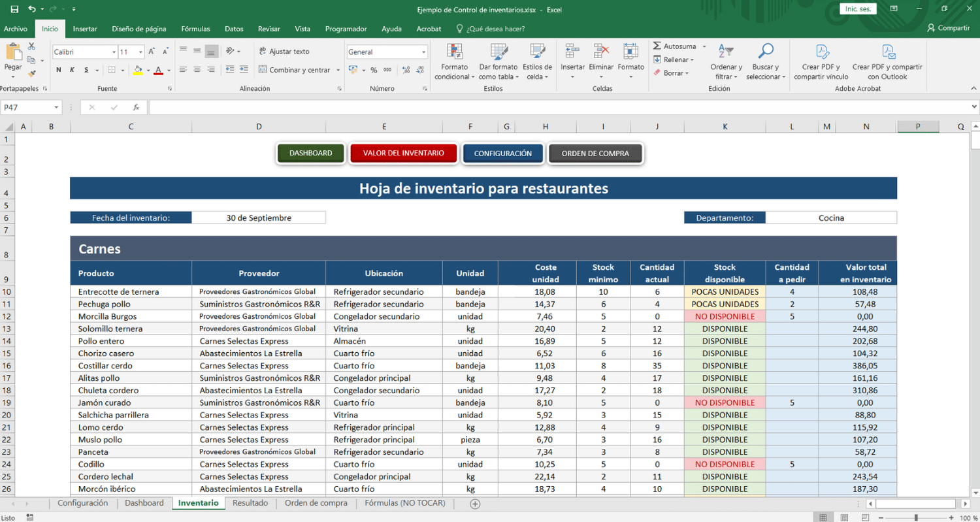Toggle align text right
The image size is (980, 522).
[211, 70]
